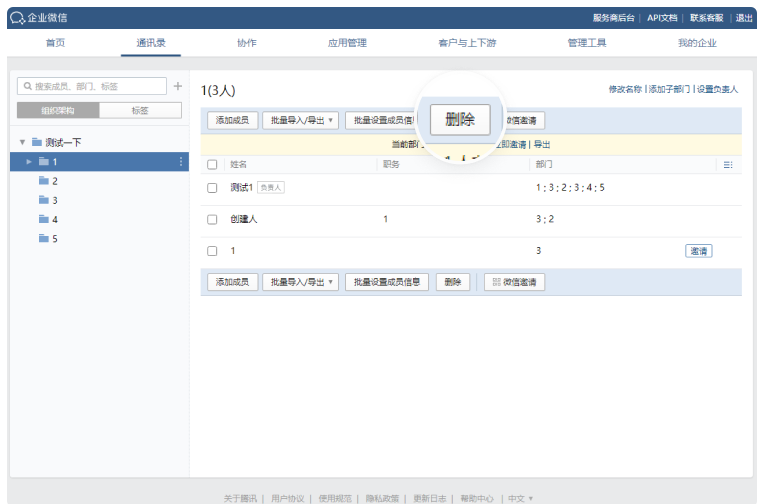This screenshot has height=504, width=759.
Task: Tick the checkbox for member 创建人
Action: tap(212, 219)
